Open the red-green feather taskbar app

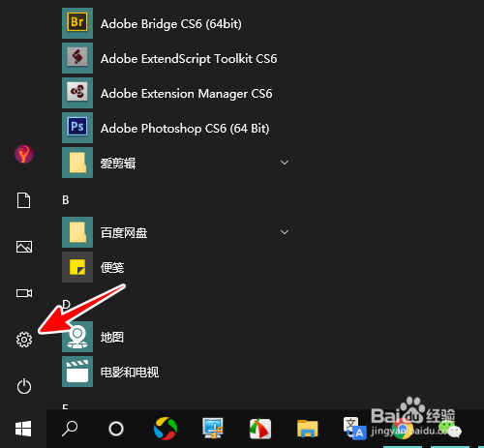coord(260,429)
